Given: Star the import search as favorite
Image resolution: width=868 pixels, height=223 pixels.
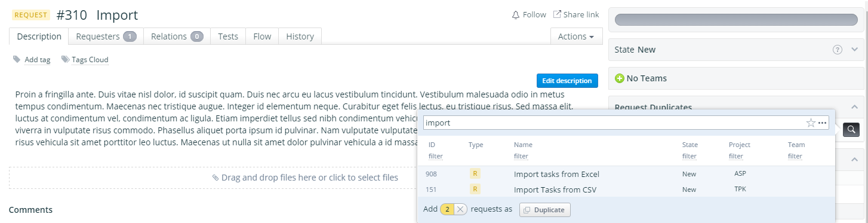Looking at the screenshot, I should coord(811,123).
